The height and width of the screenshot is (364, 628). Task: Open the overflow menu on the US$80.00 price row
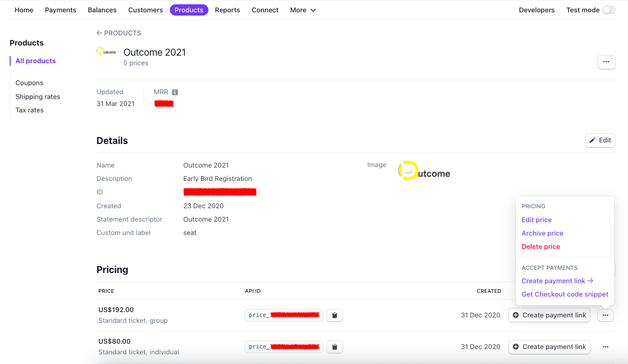click(x=605, y=347)
